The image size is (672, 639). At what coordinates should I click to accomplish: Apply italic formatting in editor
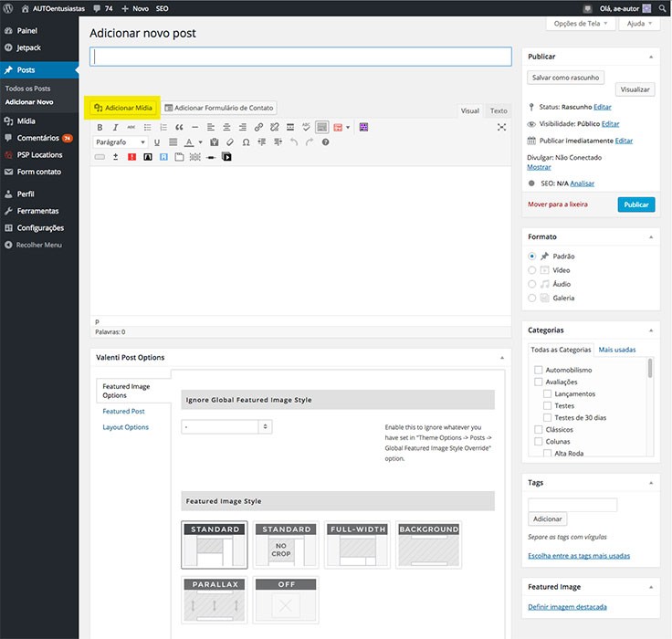pyautogui.click(x=116, y=128)
